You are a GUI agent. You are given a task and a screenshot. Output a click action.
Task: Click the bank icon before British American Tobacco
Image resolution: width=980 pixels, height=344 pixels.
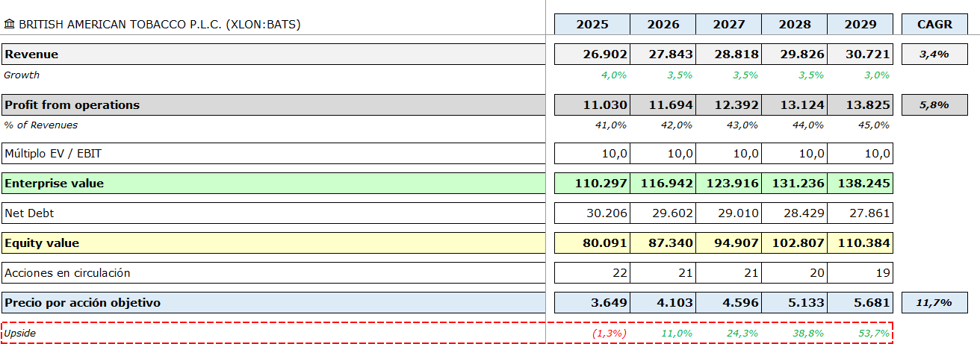coord(9,25)
